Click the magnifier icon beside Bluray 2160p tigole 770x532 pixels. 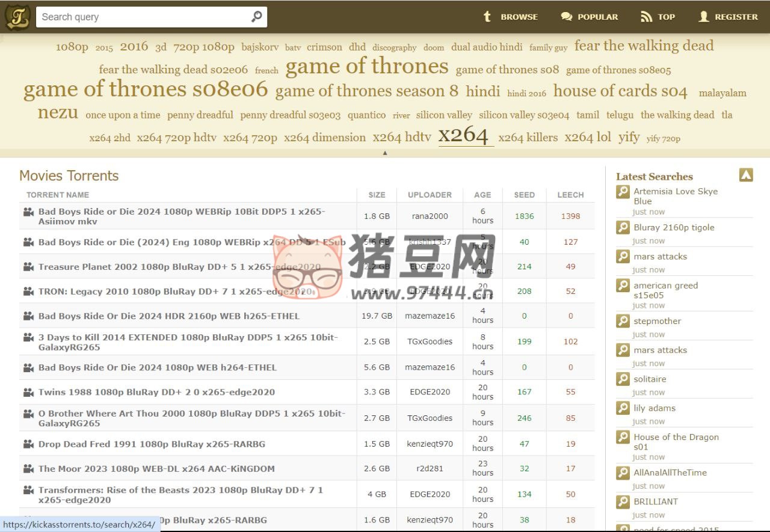tap(623, 228)
